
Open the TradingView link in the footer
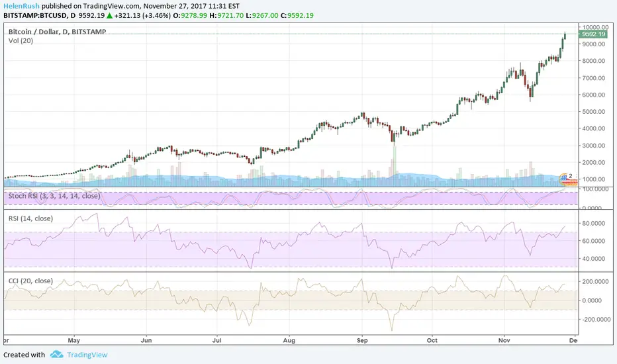pos(87,355)
